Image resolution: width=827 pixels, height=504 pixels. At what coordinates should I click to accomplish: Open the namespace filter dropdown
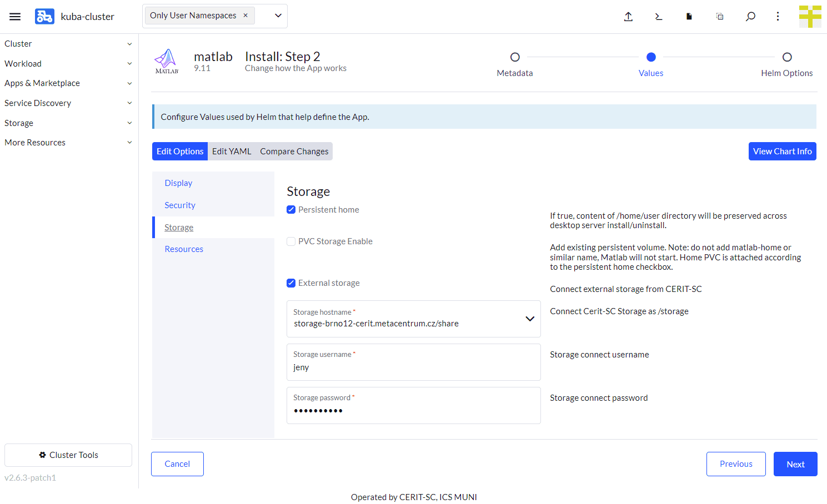point(277,16)
